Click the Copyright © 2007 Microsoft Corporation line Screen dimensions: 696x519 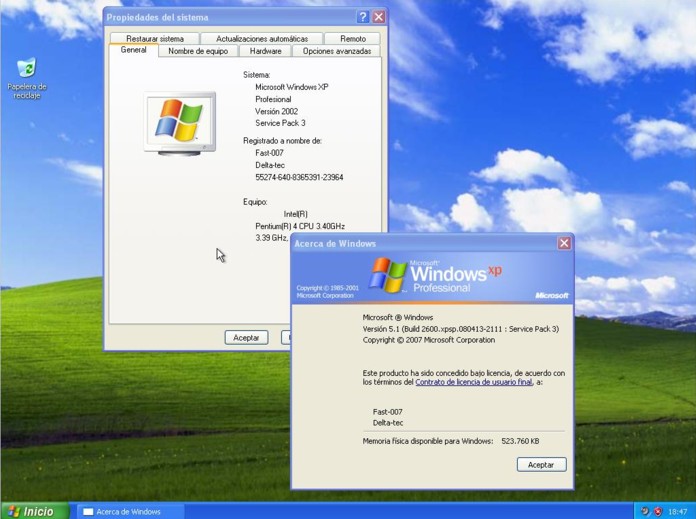tap(429, 340)
